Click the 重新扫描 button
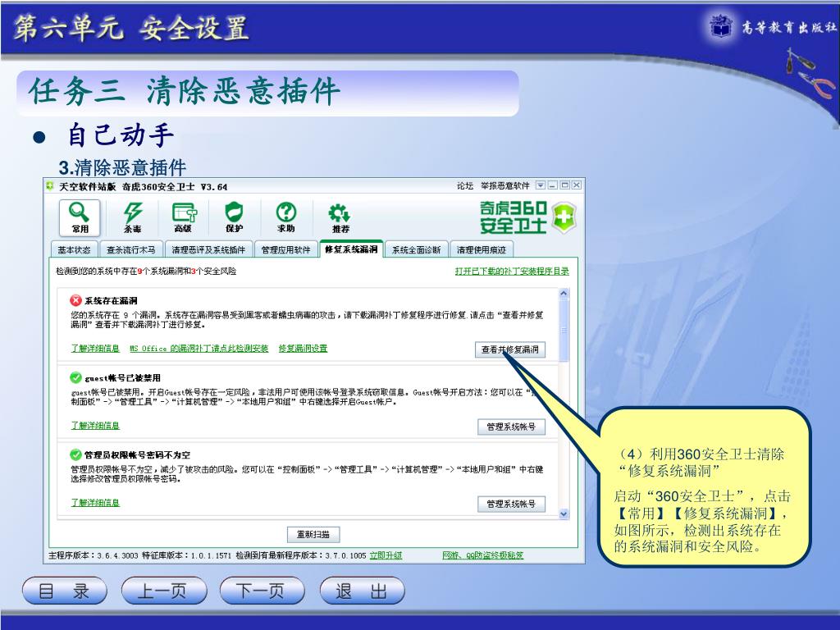This screenshot has height=630, width=840. [x=313, y=534]
